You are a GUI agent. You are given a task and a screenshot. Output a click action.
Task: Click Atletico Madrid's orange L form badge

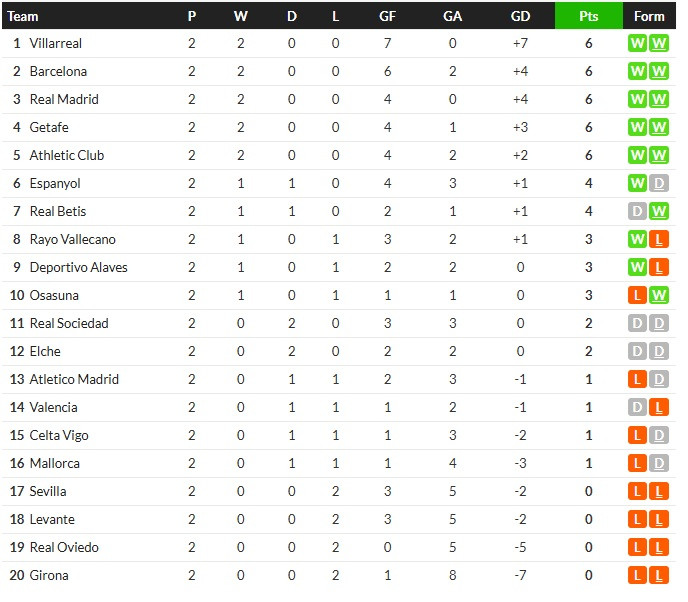coord(637,380)
